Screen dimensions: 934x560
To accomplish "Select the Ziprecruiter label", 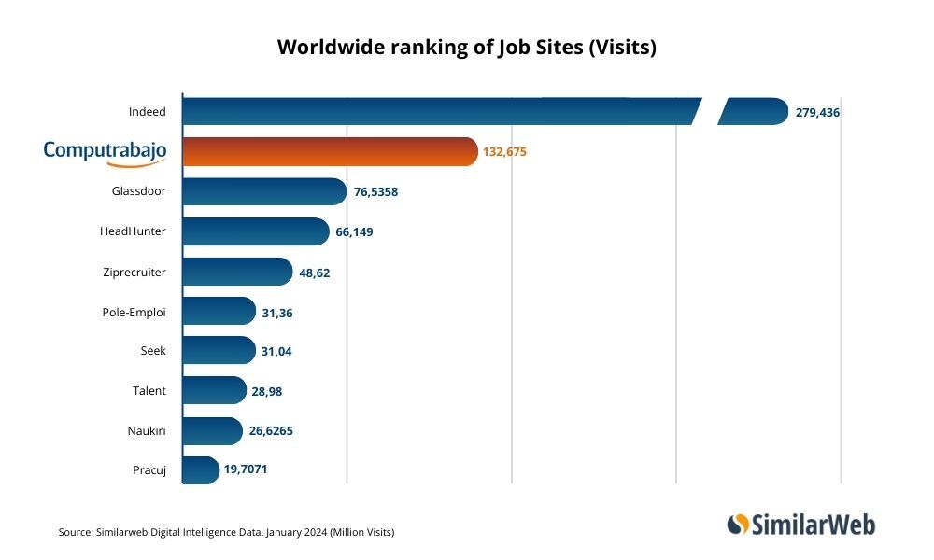I will (x=134, y=273).
